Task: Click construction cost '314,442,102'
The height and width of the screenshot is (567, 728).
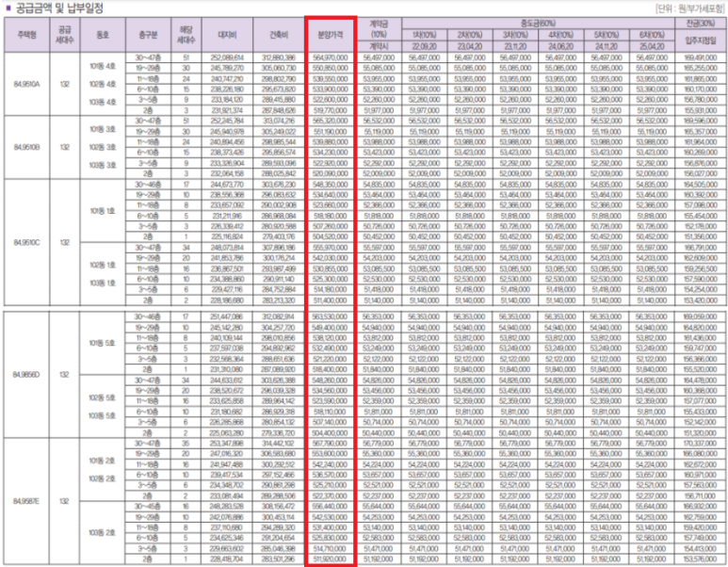Action: pyautogui.click(x=278, y=444)
